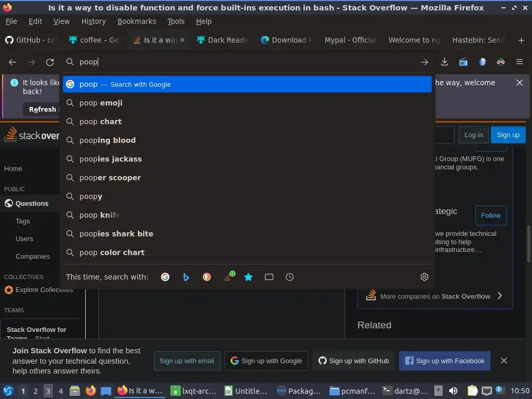Switch to the Dark Reader tab
The image size is (532, 399).
tap(223, 40)
